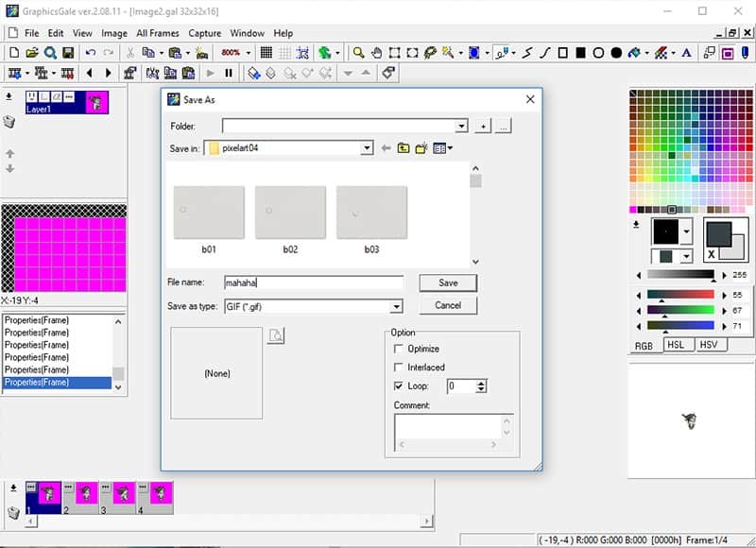Toggle the grid display icon
The width and height of the screenshot is (756, 548).
(266, 53)
